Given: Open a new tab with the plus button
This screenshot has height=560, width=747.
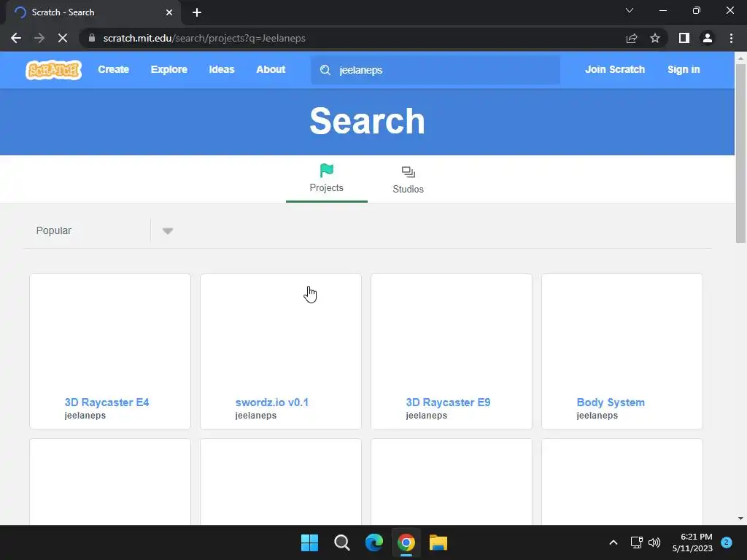Looking at the screenshot, I should [x=197, y=12].
